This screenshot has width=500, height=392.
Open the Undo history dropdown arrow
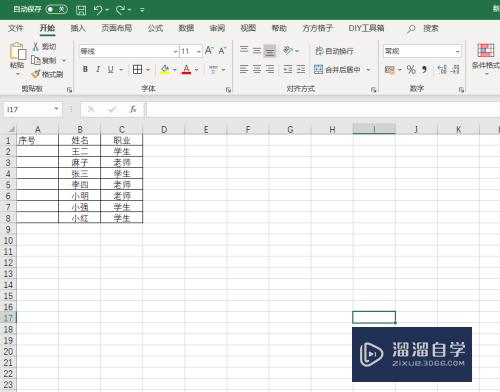tap(107, 10)
